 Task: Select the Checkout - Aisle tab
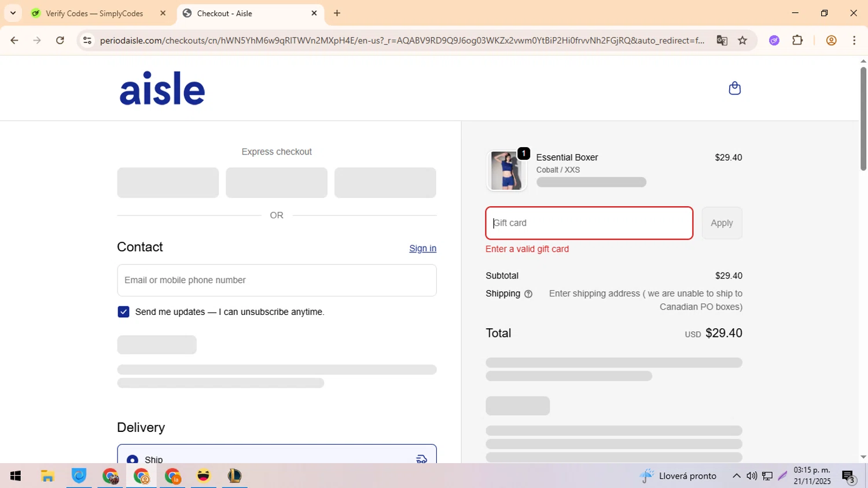point(250,13)
